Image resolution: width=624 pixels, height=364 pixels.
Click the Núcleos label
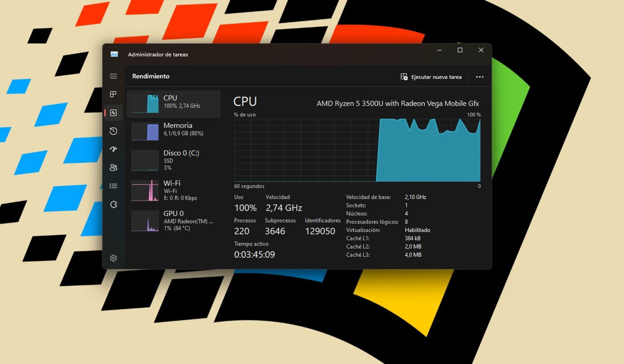click(x=357, y=213)
